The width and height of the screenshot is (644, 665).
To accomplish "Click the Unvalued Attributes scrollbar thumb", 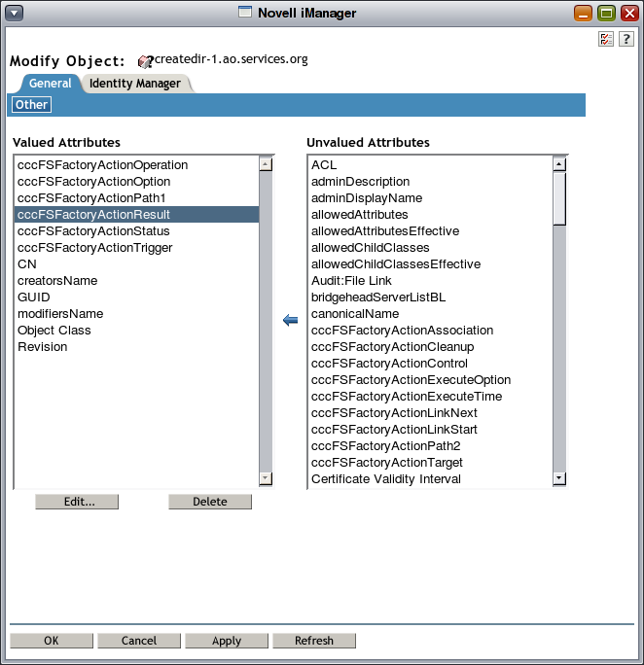I will click(559, 198).
